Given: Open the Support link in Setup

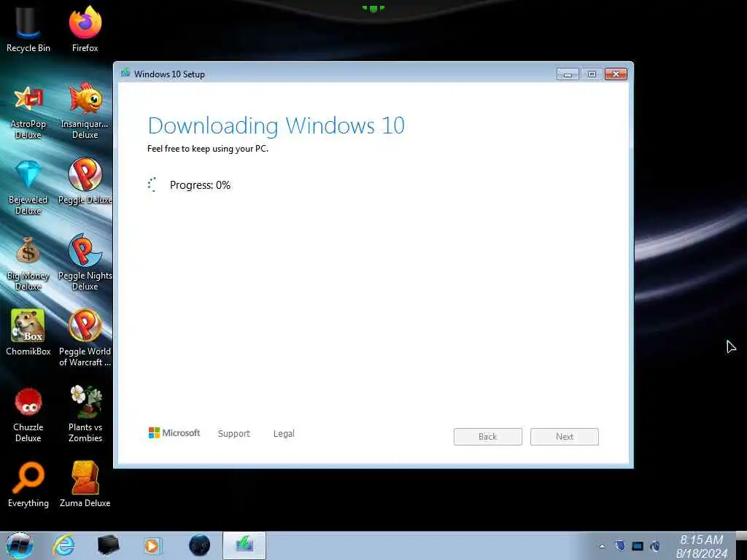Looking at the screenshot, I should click(234, 433).
